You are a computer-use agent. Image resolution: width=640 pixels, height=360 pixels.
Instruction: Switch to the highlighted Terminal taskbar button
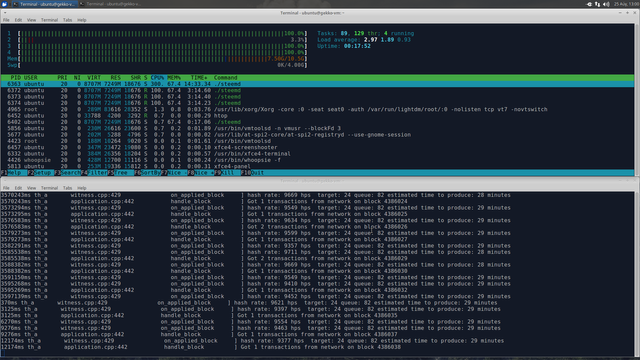click(44, 4)
